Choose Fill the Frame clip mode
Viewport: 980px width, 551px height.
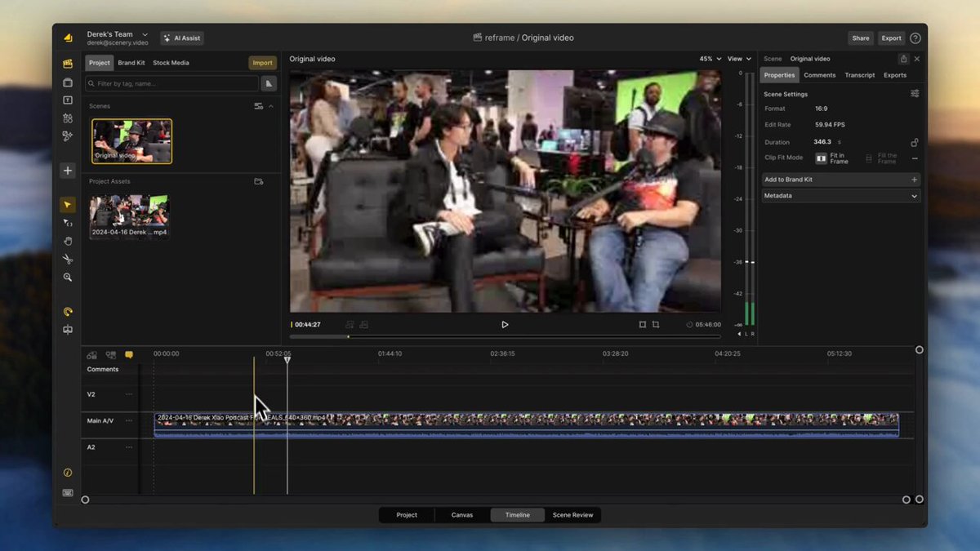click(x=881, y=158)
